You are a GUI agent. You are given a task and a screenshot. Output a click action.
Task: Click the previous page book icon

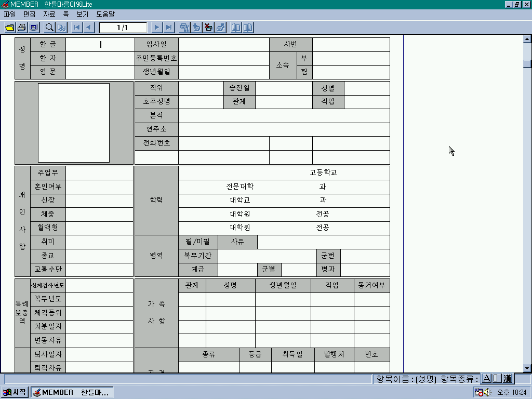(236, 28)
